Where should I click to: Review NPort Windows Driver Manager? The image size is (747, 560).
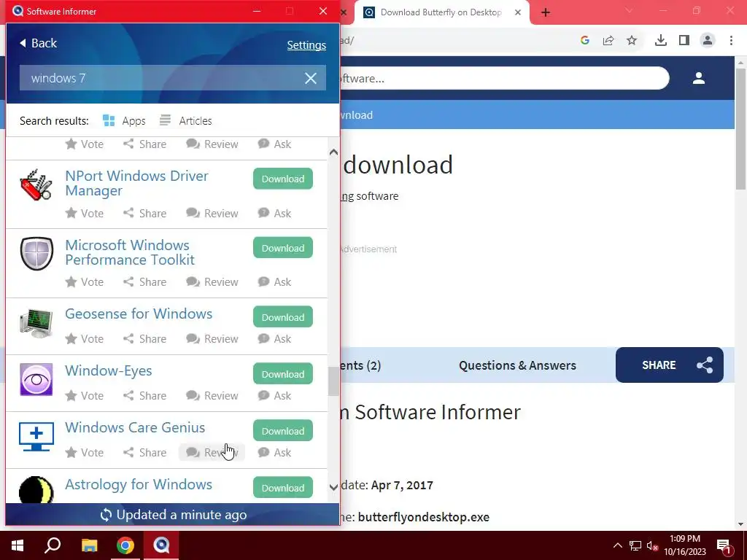coord(212,214)
